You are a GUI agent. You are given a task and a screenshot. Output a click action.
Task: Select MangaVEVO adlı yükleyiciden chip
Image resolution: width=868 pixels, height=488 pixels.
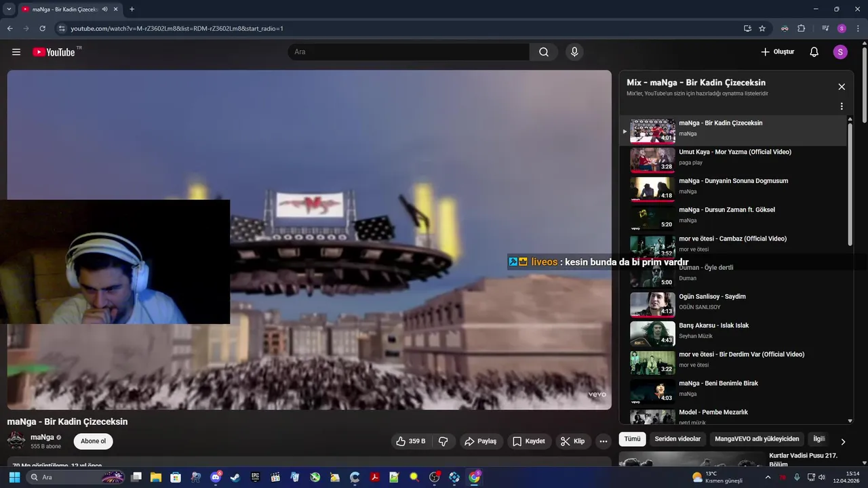click(x=757, y=439)
